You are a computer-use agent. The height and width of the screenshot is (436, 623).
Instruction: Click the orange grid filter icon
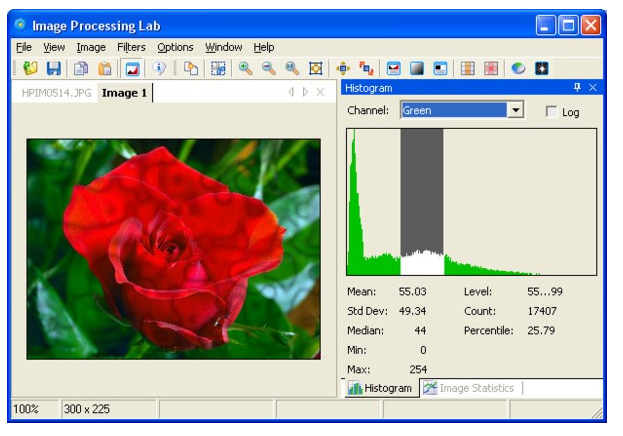click(468, 68)
